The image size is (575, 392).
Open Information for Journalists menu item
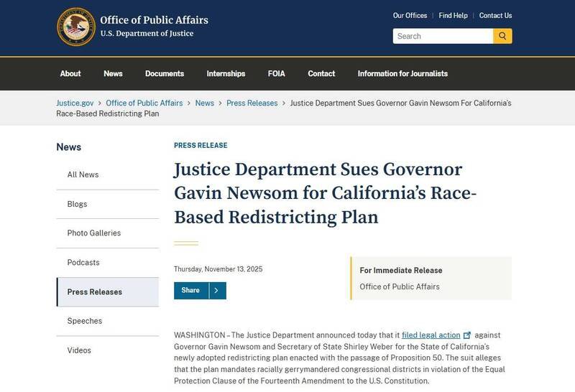(402, 73)
